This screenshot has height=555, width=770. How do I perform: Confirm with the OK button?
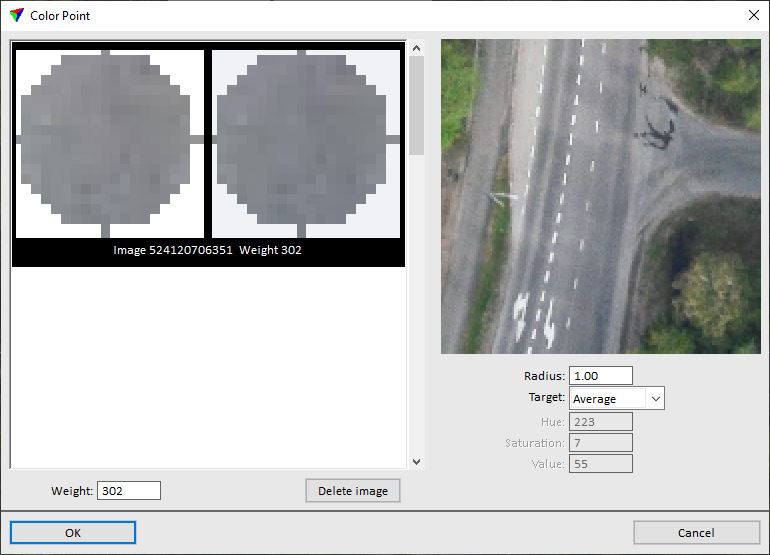coord(73,533)
